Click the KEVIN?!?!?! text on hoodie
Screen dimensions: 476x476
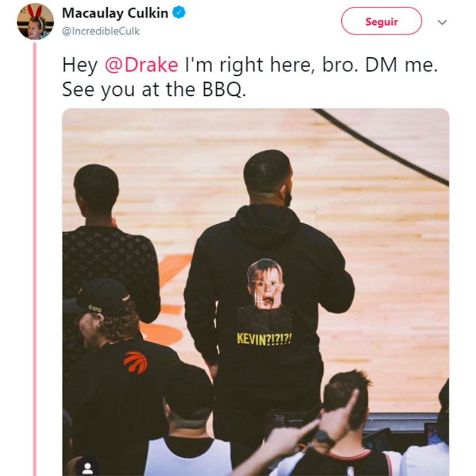(264, 339)
